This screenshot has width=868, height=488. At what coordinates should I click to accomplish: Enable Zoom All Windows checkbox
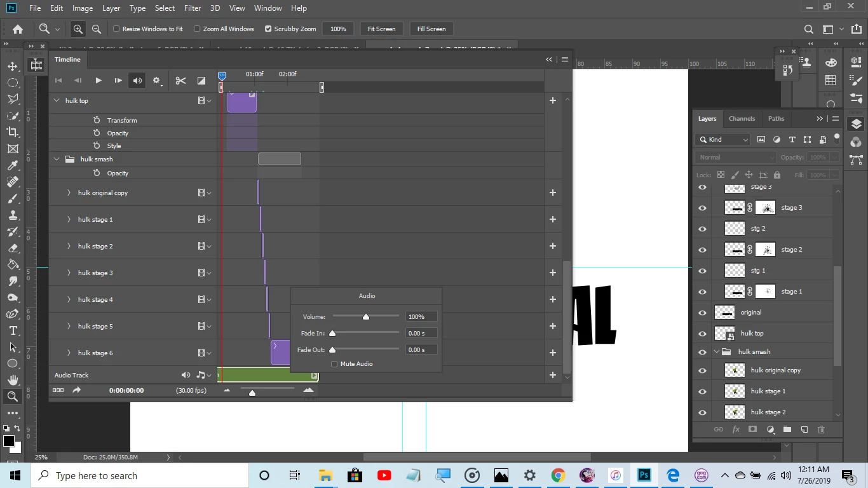[x=197, y=29]
